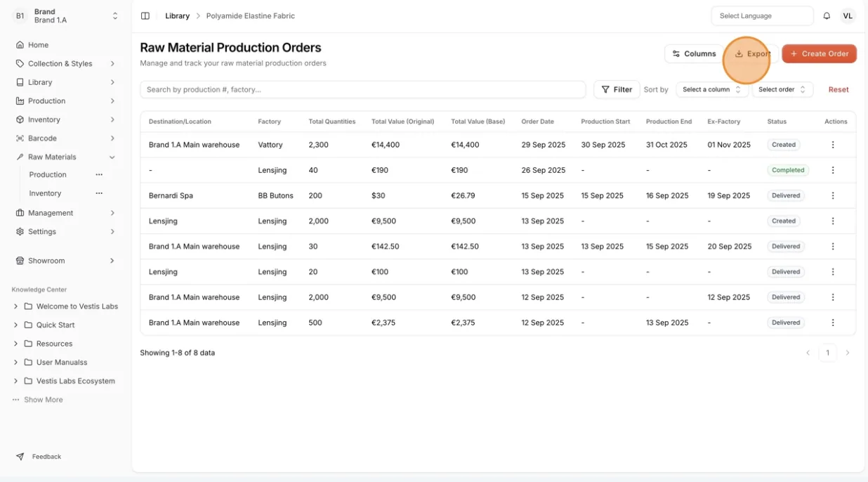Click the Welcome to Vestis Labs folder icon
Viewport: 868px width, 482px height.
coord(29,306)
